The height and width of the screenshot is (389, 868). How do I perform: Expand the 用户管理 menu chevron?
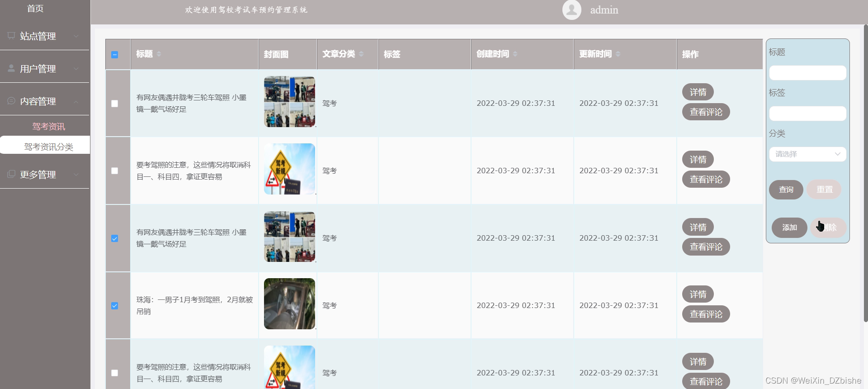point(76,69)
